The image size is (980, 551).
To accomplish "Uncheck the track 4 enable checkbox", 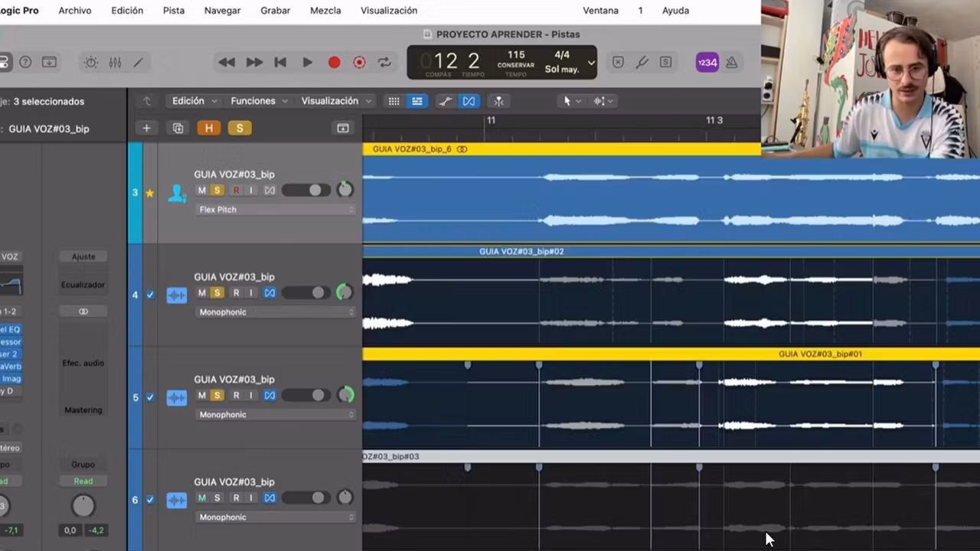I will click(150, 295).
